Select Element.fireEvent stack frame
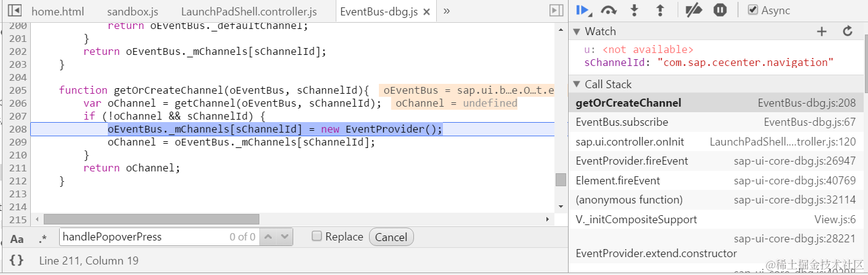868x275 pixels. (x=716, y=181)
